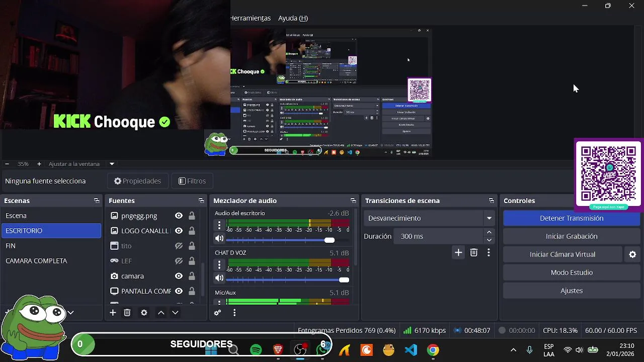Open CHAT D VOZ options menu
Image resolution: width=644 pixels, height=362 pixels.
coord(219,264)
